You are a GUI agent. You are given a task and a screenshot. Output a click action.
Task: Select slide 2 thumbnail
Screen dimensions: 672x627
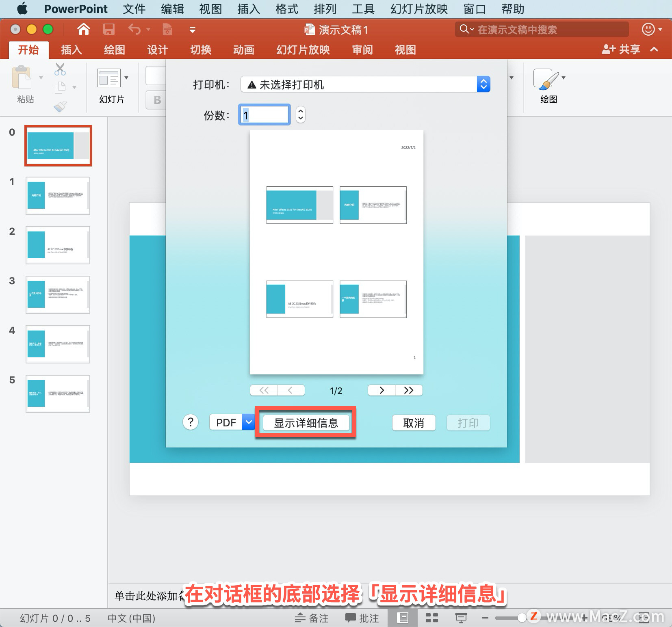[x=58, y=245]
